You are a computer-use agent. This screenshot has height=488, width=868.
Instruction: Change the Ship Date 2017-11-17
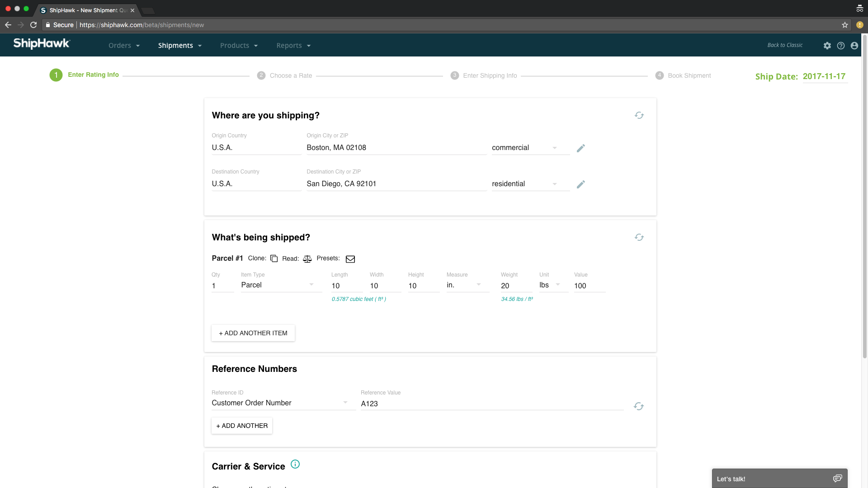pyautogui.click(x=825, y=76)
